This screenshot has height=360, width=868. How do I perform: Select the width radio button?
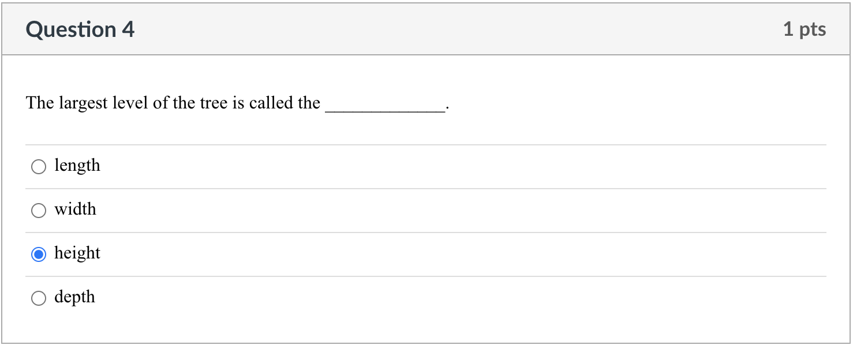point(38,210)
